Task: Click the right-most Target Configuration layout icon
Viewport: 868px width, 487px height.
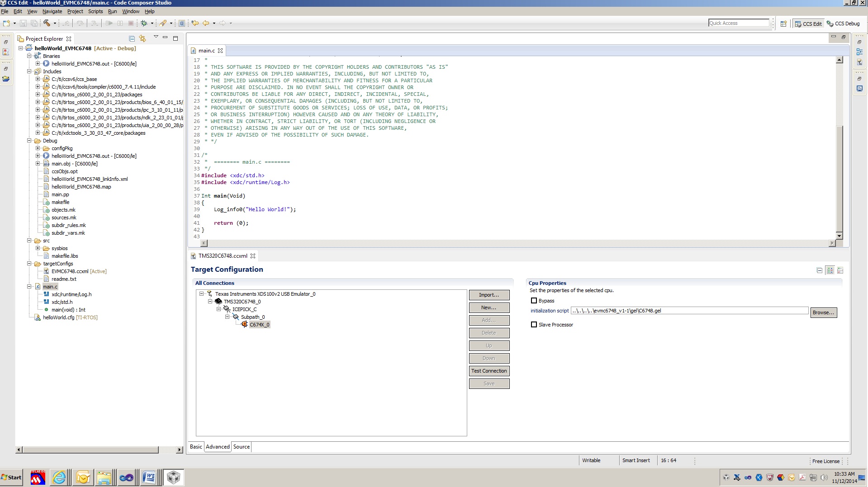Action: click(x=840, y=270)
